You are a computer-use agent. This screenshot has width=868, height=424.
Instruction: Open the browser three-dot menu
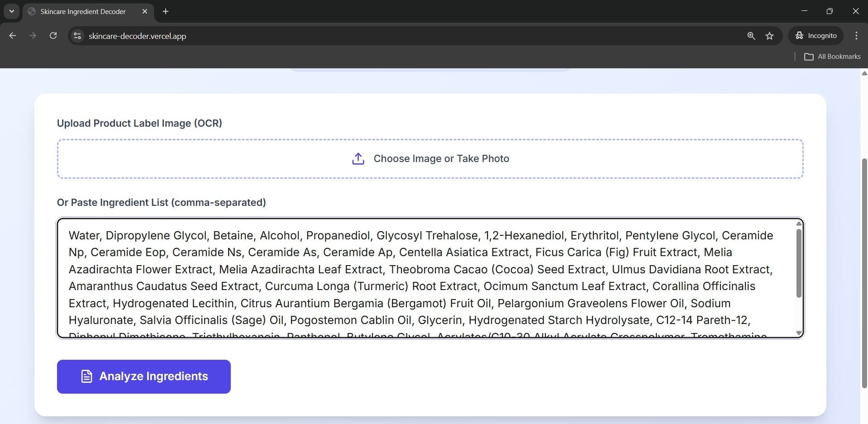point(856,35)
